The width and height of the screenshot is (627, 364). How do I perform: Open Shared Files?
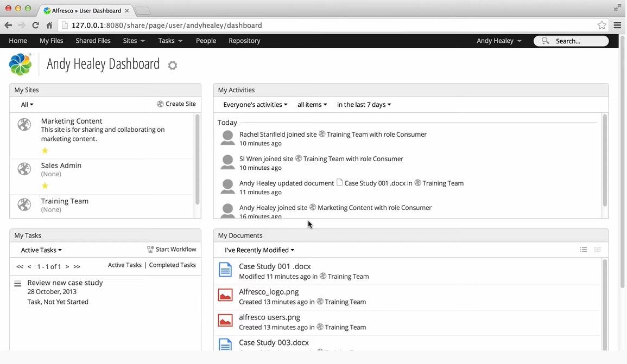click(x=93, y=41)
